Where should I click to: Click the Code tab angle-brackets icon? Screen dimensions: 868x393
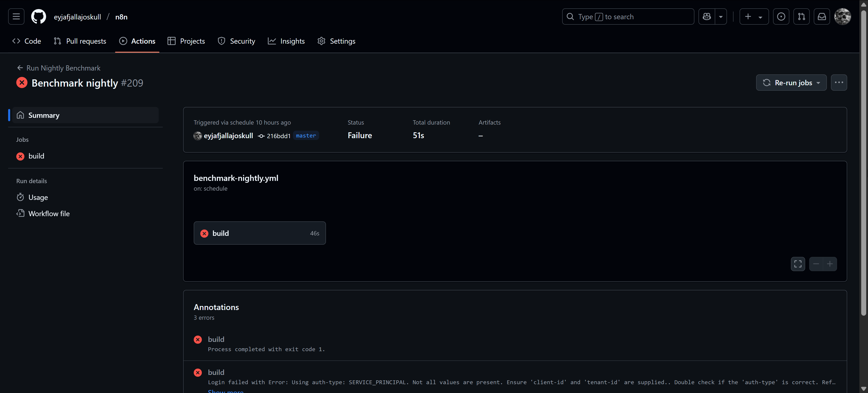point(16,41)
